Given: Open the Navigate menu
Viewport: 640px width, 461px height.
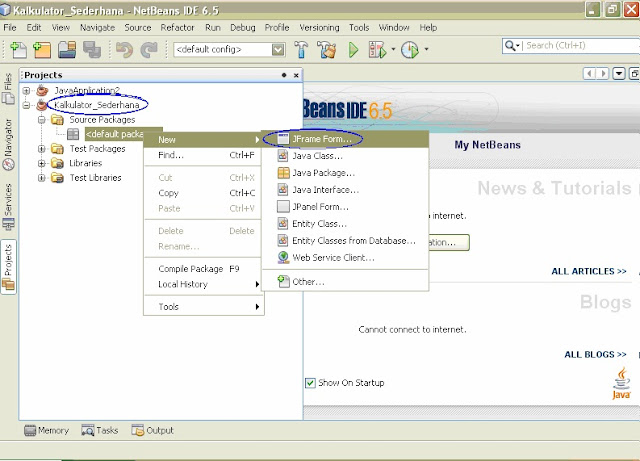Looking at the screenshot, I should tap(97, 27).
